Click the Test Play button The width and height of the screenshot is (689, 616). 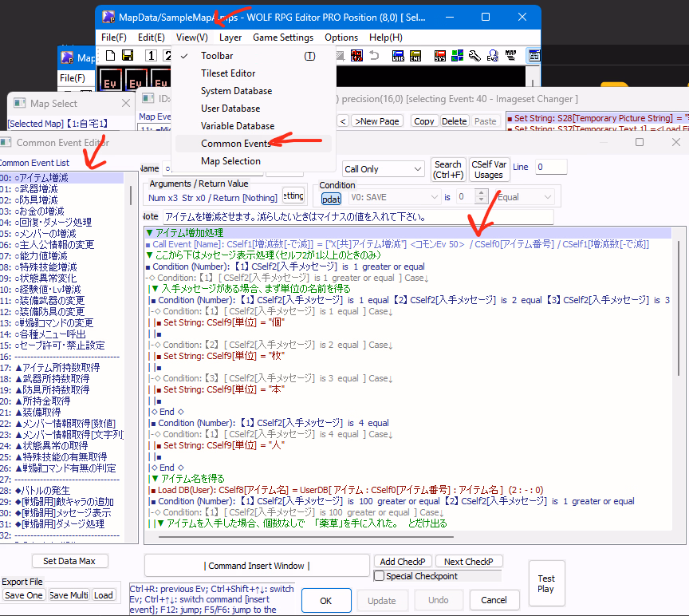[546, 583]
